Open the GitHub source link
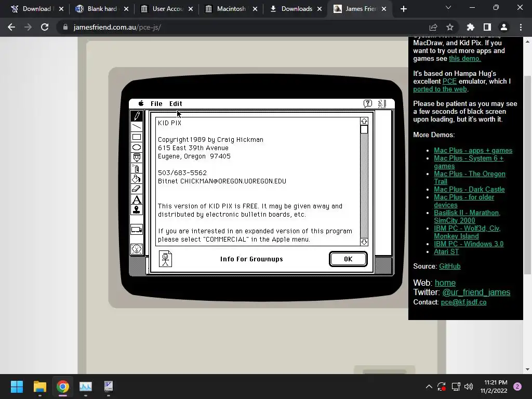Image resolution: width=532 pixels, height=399 pixels. point(449,267)
